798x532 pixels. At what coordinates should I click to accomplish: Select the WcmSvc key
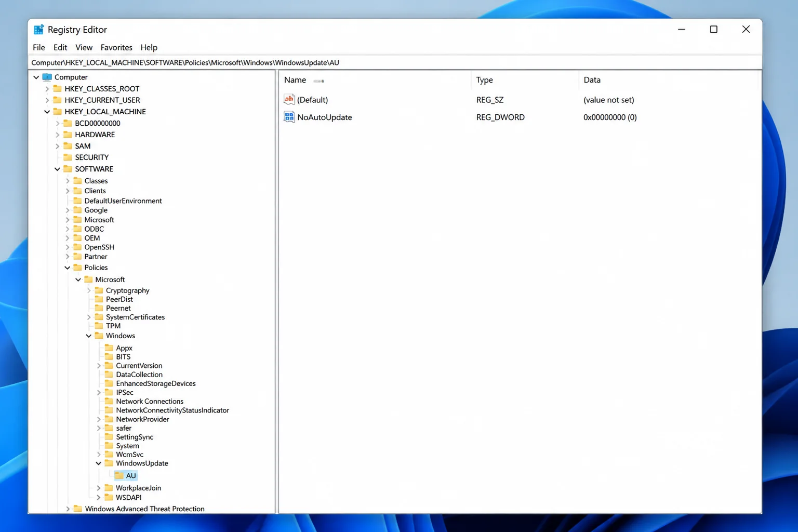click(x=129, y=455)
